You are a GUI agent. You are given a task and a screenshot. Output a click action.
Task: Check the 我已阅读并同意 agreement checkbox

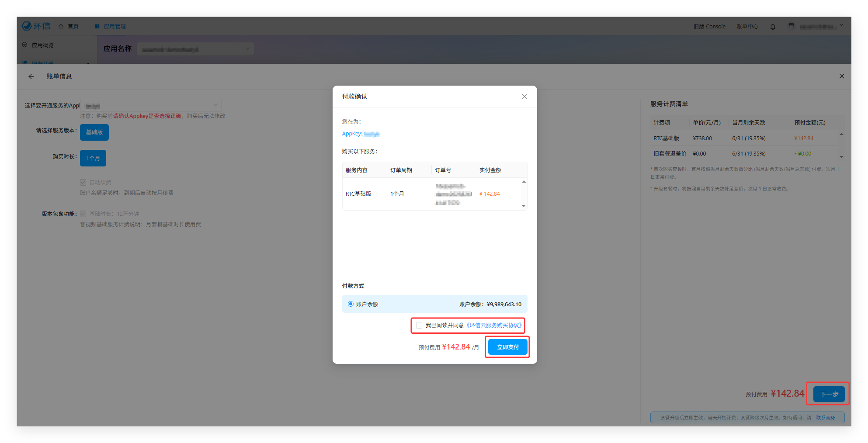[x=419, y=325]
